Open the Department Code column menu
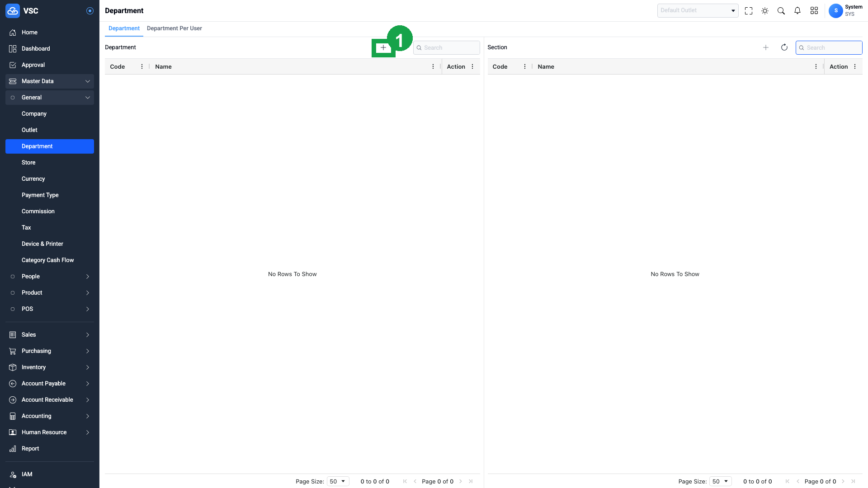The width and height of the screenshot is (868, 488). tap(142, 67)
